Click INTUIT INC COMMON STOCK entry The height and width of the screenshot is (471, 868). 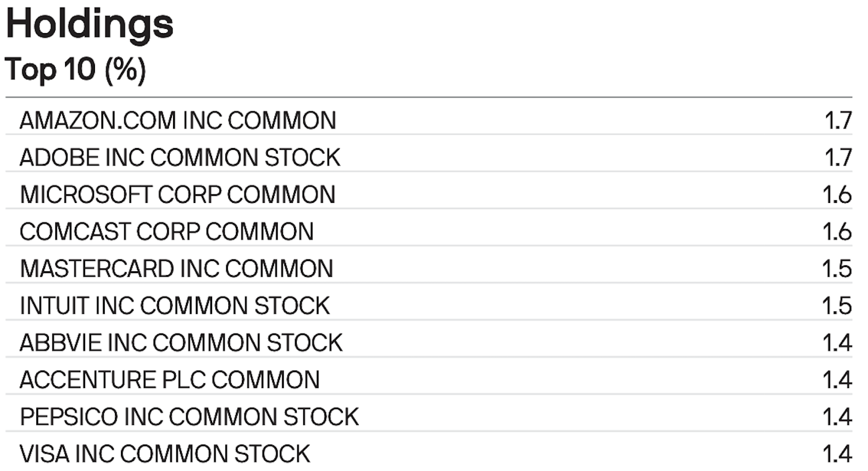(x=175, y=305)
